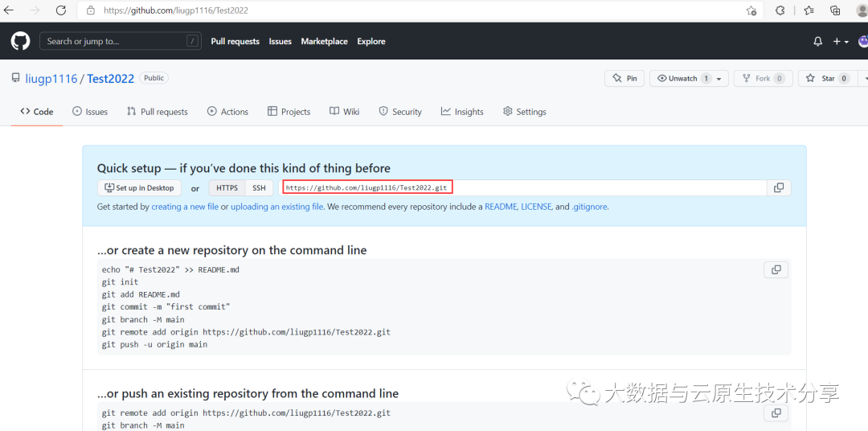Open the plus create-new dropdown

pos(841,42)
